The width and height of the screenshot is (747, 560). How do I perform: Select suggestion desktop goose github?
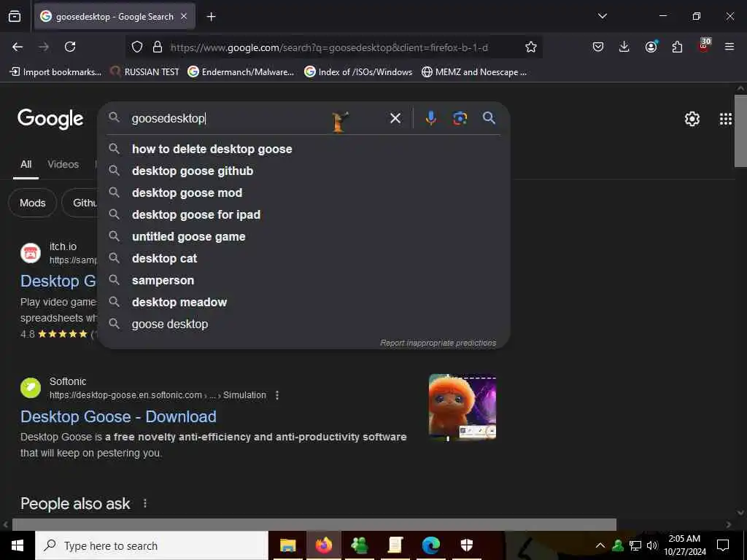(x=303, y=171)
